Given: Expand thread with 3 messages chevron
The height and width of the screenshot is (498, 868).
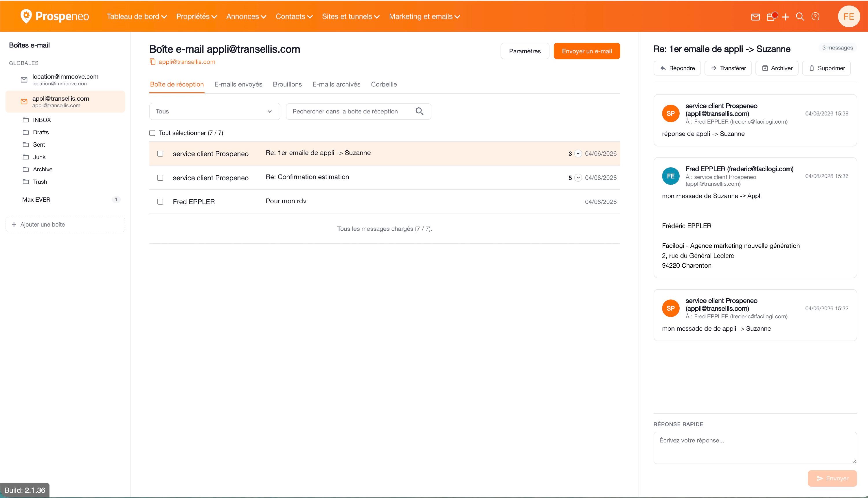Looking at the screenshot, I should (x=578, y=154).
